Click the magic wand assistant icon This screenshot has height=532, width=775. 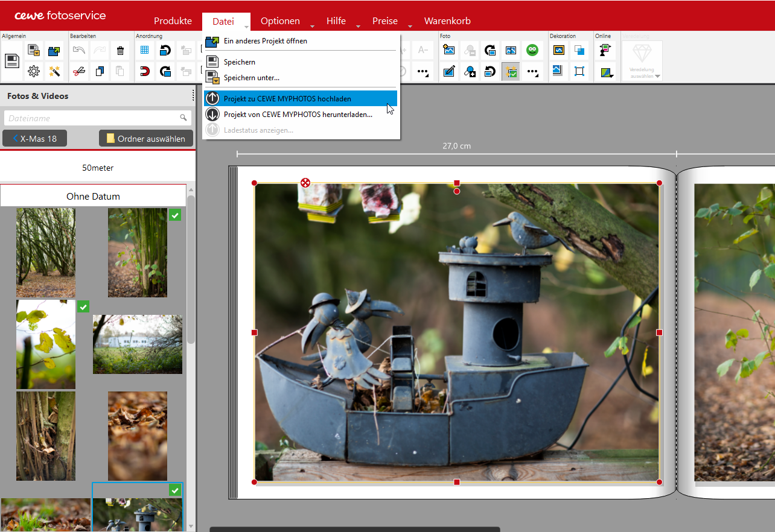click(x=54, y=72)
